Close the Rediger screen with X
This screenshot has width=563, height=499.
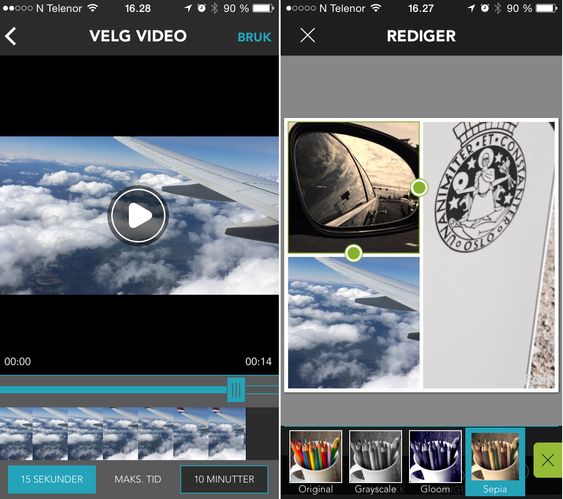308,36
